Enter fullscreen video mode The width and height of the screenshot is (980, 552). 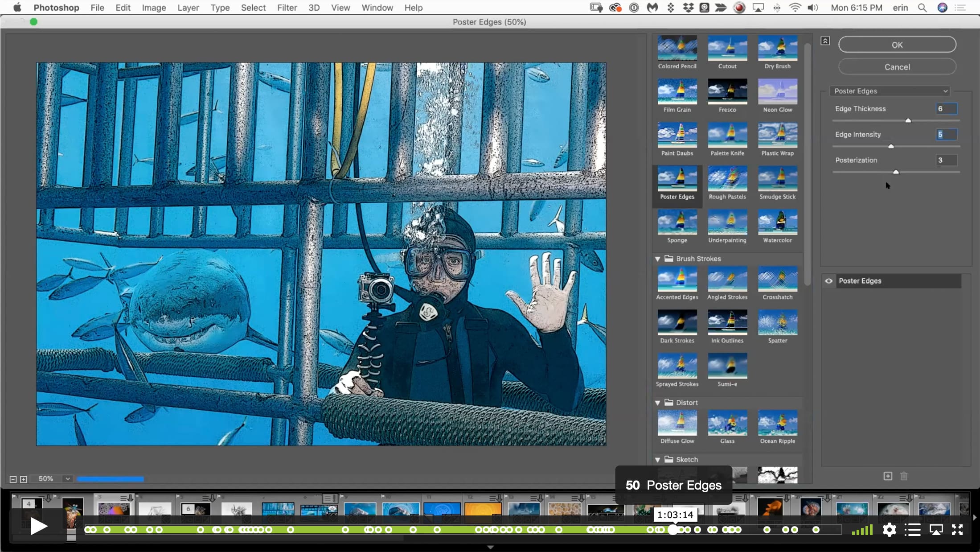(957, 530)
